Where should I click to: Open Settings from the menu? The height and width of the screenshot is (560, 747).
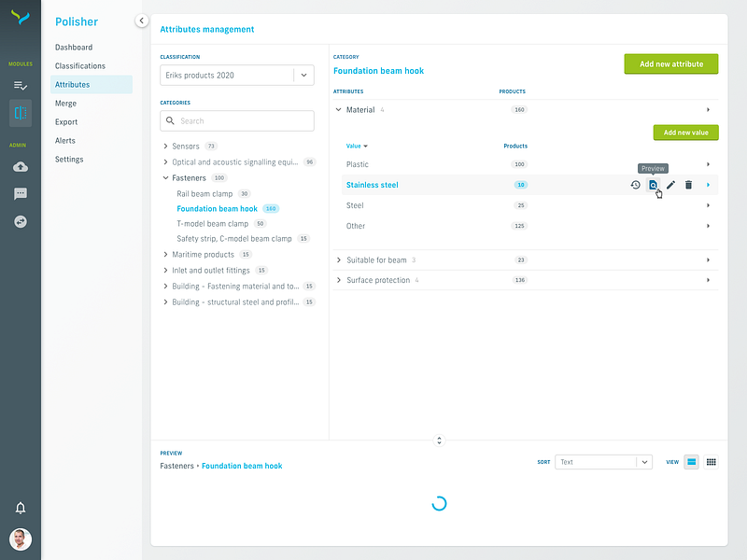tap(69, 159)
